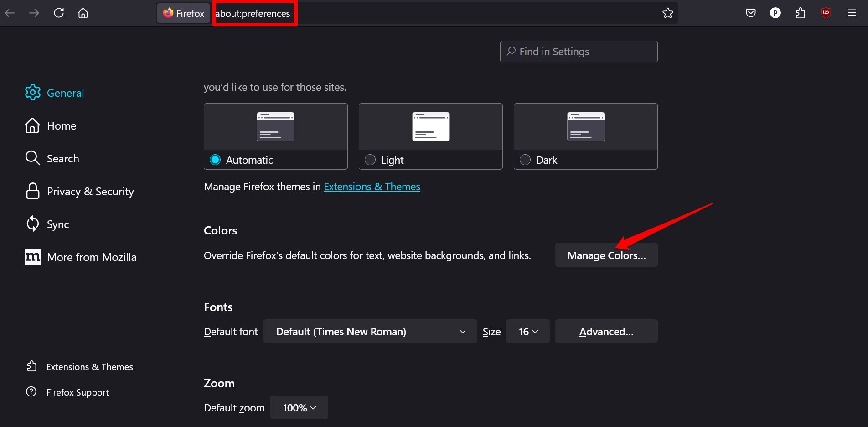Click the Home house icon in sidebar

32,125
